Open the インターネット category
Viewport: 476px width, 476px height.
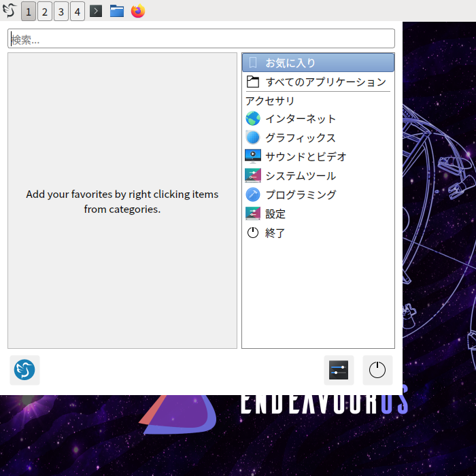coord(318,118)
